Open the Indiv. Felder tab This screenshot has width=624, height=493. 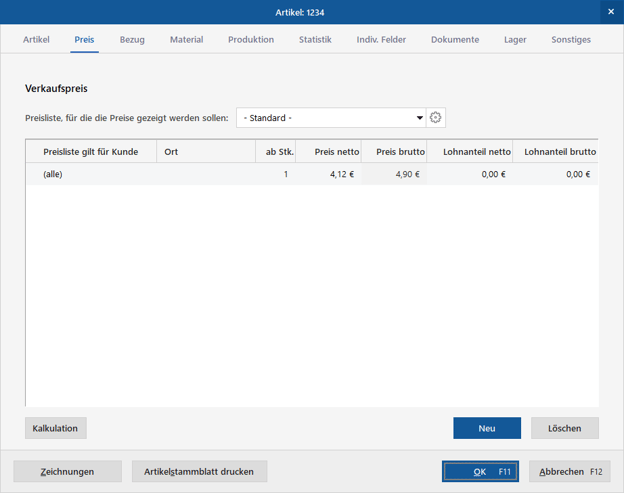point(381,40)
